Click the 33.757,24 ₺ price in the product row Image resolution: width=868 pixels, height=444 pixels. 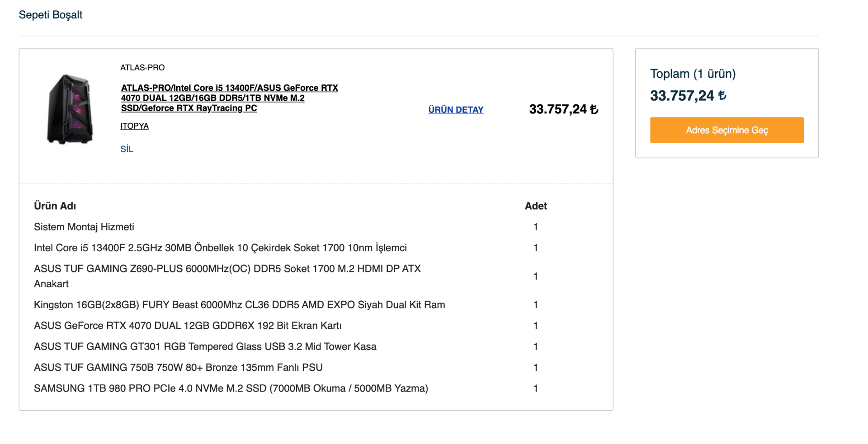click(x=564, y=109)
